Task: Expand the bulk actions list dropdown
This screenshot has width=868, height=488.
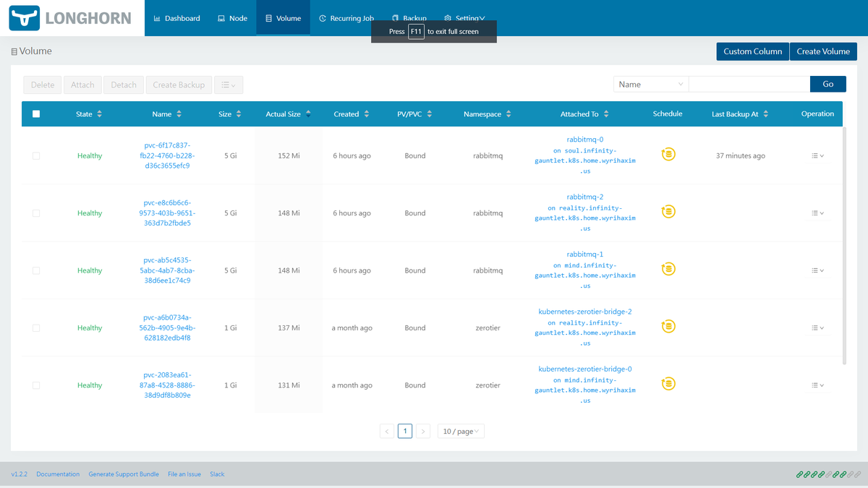Action: pos(229,85)
